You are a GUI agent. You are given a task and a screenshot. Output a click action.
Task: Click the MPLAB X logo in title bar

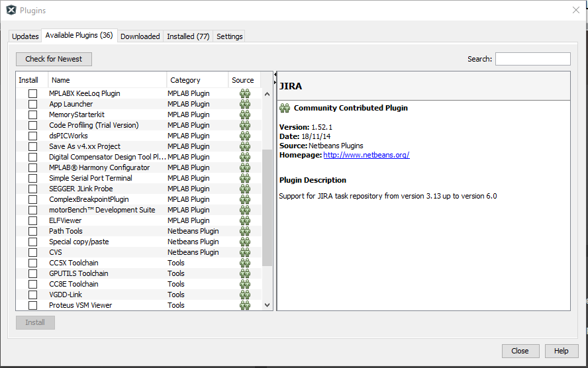11,10
